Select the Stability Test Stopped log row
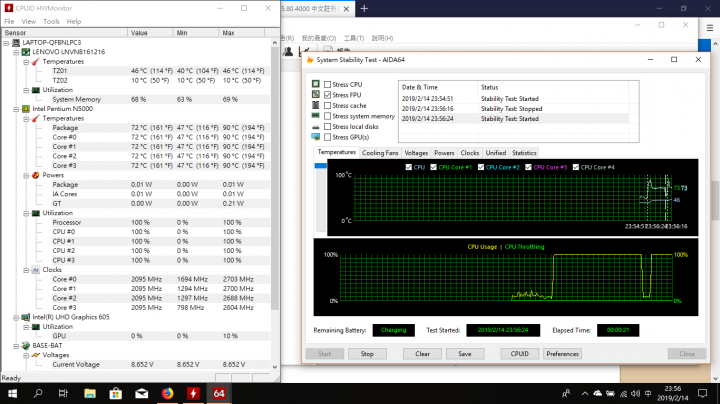The height and width of the screenshot is (404, 720). [515, 109]
